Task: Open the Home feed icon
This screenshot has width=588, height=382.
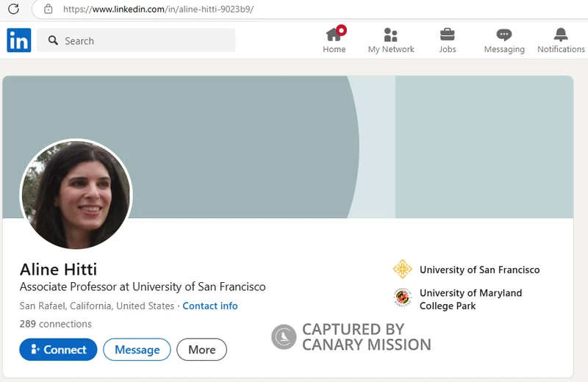Action: click(334, 35)
